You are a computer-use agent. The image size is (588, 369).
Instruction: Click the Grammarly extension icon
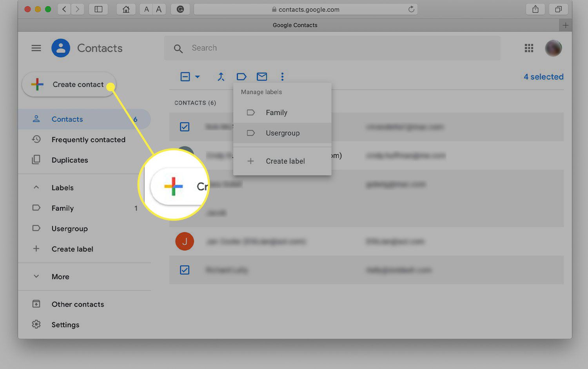click(180, 9)
